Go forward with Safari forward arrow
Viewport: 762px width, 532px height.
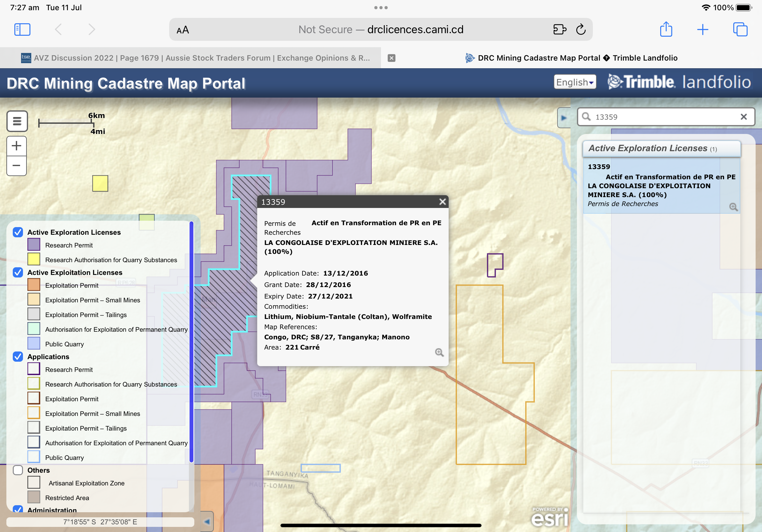92,30
